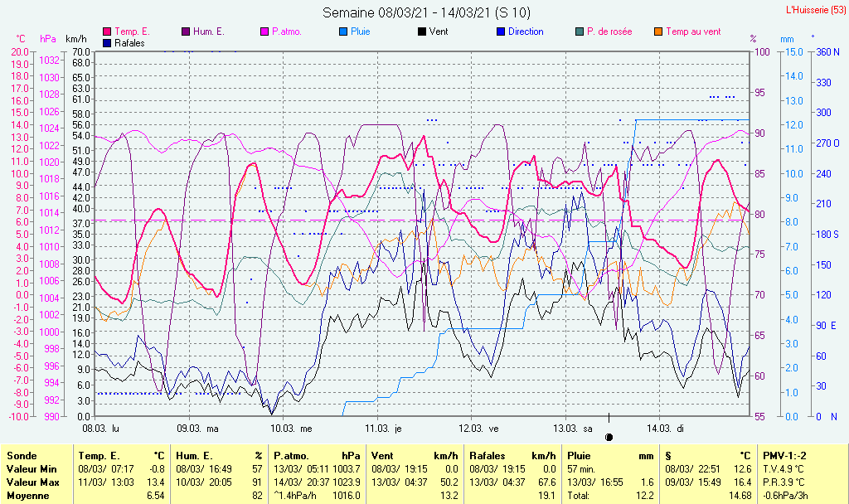This screenshot has width=849, height=504.
Task: Click the orange Temp au vent legend swatch
Action: point(658,32)
